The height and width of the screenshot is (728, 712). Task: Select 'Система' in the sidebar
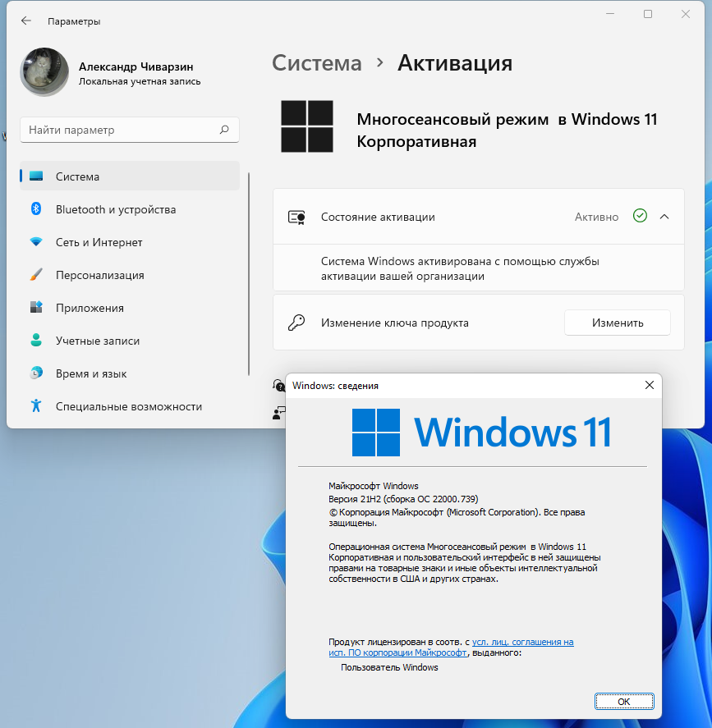(130, 176)
